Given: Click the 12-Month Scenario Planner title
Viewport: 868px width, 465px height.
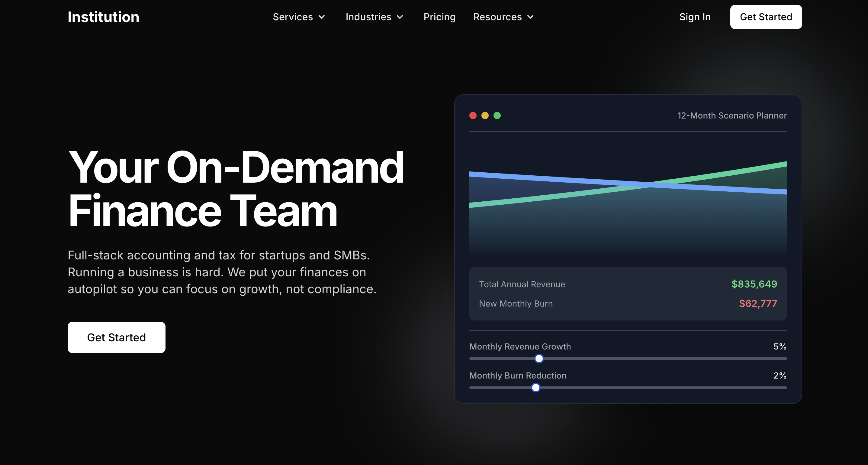Looking at the screenshot, I should point(732,116).
